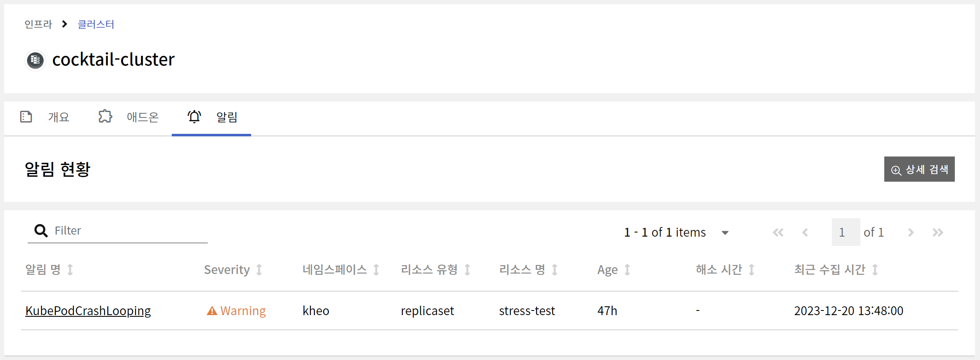The width and height of the screenshot is (980, 360).
Task: Click the breadcrumb chevron arrow icon
Action: 65,24
